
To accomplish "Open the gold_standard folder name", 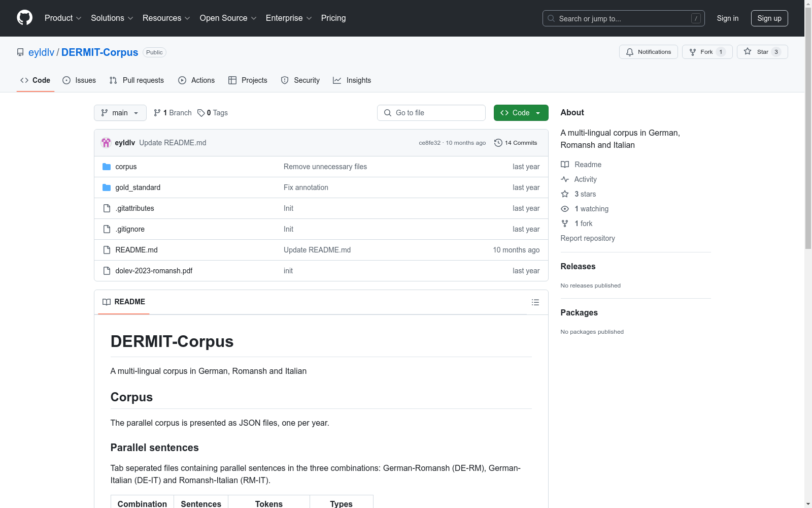I will pyautogui.click(x=138, y=187).
